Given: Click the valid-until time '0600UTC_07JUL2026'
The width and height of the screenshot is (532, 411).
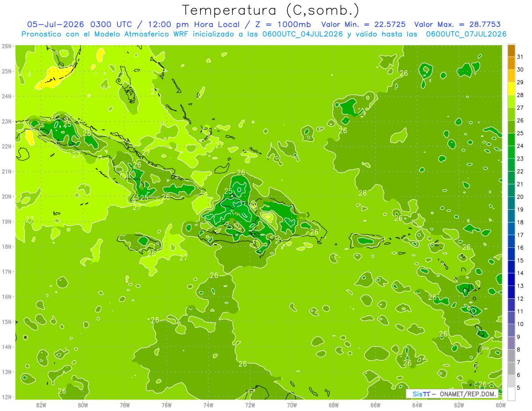Looking at the screenshot, I should pyautogui.click(x=466, y=34).
